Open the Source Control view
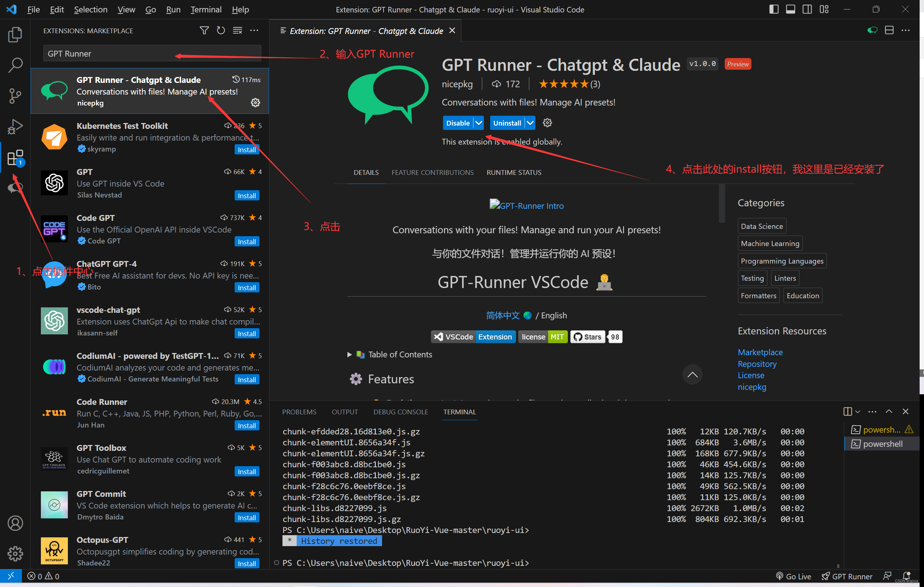 [x=15, y=96]
